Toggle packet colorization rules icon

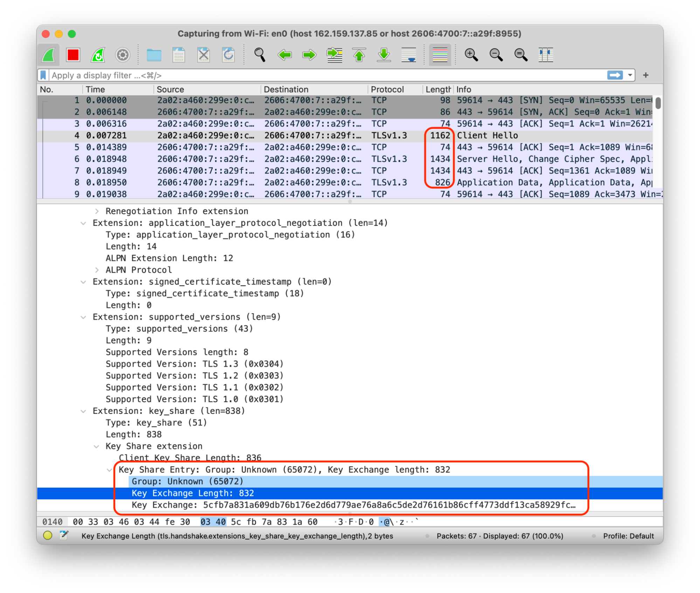click(x=440, y=55)
